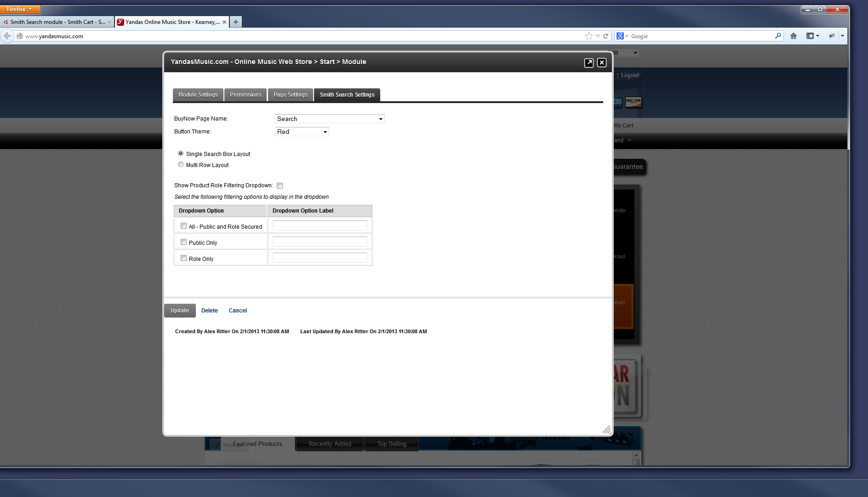This screenshot has height=497, width=868.
Task: Click the My Cart link on page
Action: (624, 126)
